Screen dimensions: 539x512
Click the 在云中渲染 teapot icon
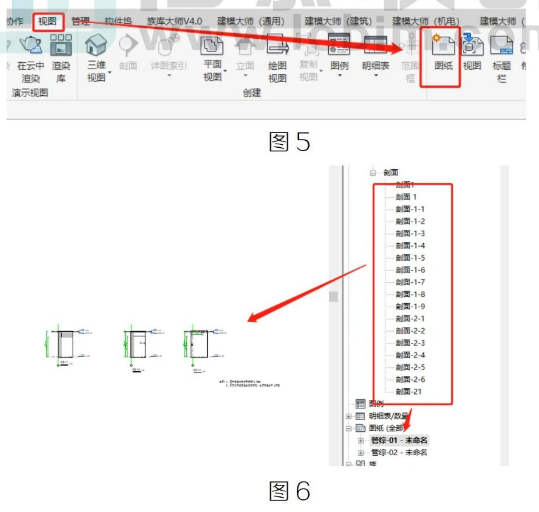(31, 45)
